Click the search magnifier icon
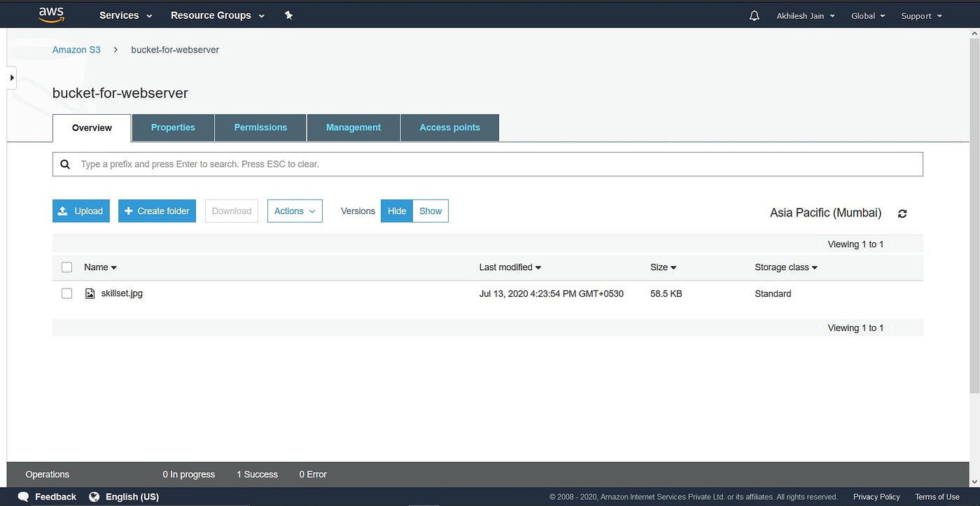 coord(65,164)
